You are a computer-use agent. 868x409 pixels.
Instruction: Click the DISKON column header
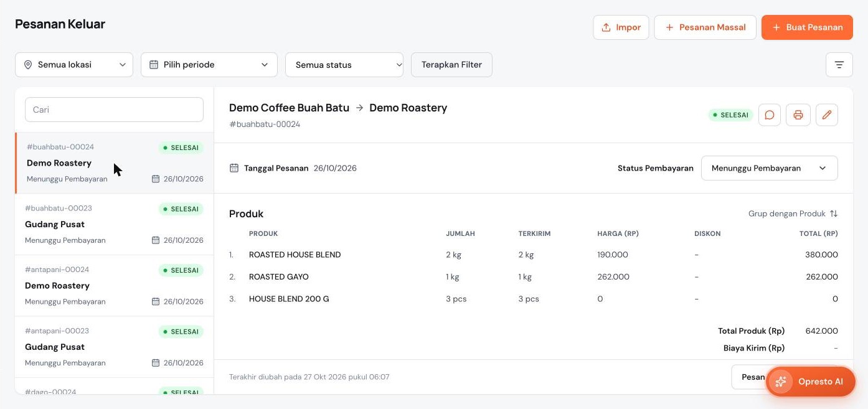point(707,234)
